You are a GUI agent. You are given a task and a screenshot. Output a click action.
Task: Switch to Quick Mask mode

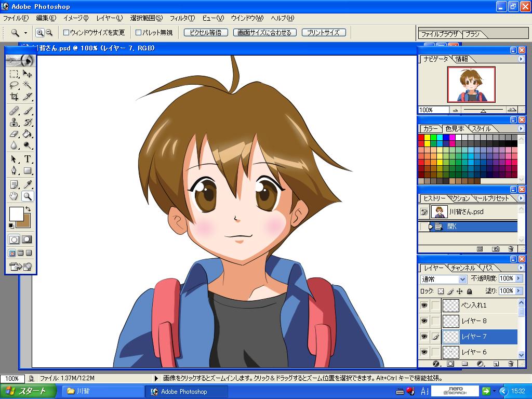(x=27, y=240)
